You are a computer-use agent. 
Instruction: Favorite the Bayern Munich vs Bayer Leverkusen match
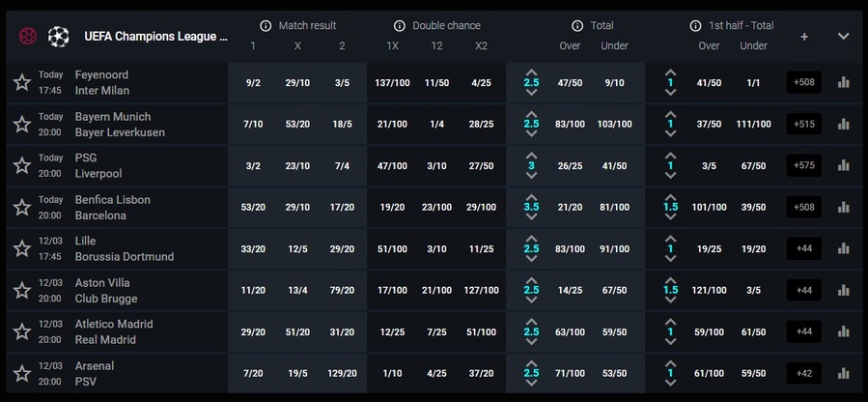click(22, 124)
